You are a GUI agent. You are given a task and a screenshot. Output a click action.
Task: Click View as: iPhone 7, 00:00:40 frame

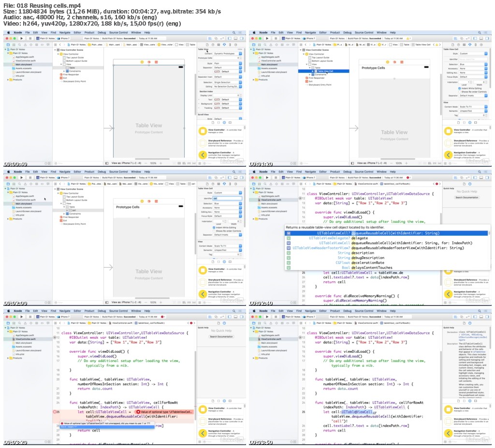tap(126, 163)
